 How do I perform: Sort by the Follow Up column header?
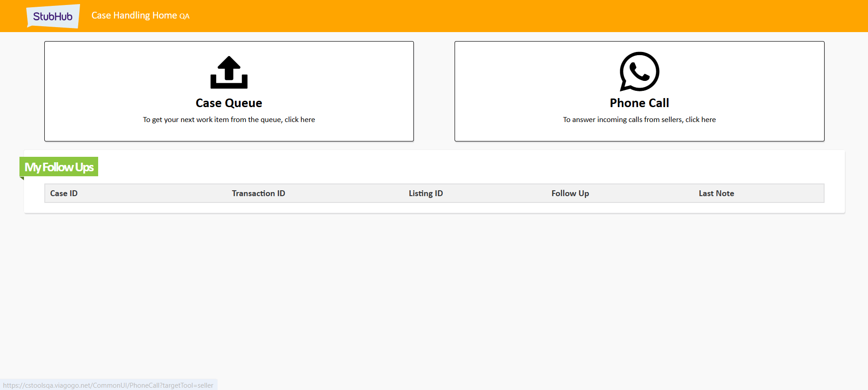[x=570, y=193]
